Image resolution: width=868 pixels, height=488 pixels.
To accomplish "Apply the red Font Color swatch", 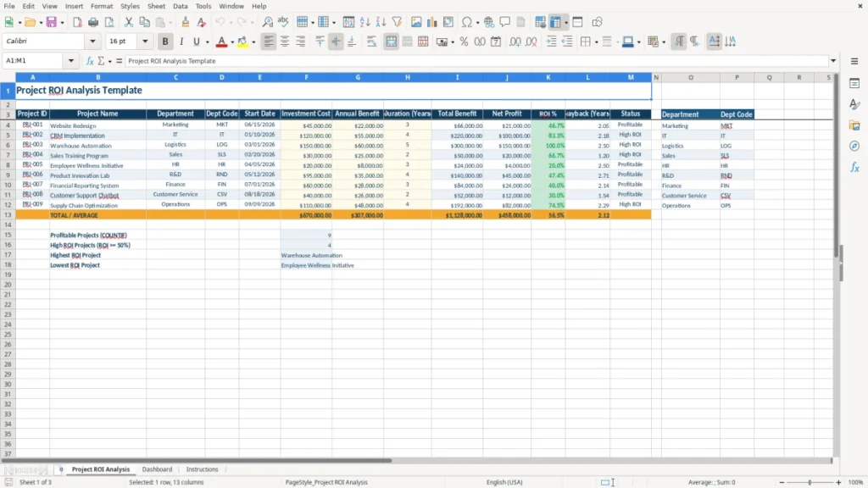I will pyautogui.click(x=221, y=42).
